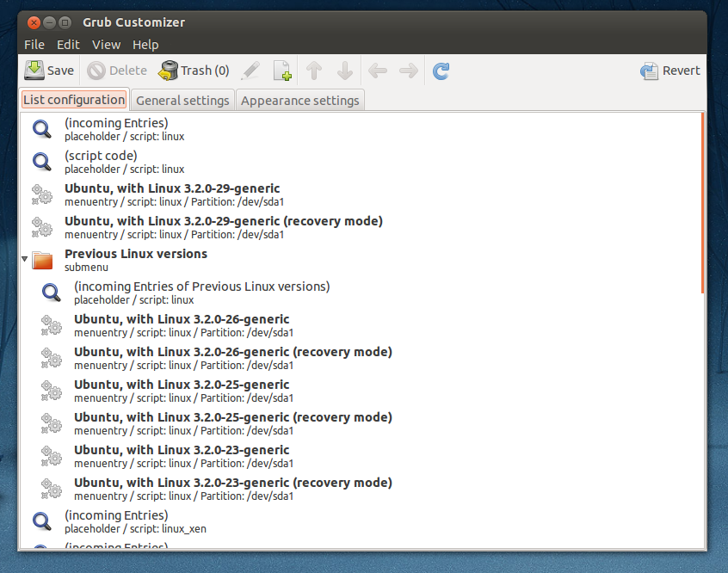Click the new entry page icon

[282, 71]
